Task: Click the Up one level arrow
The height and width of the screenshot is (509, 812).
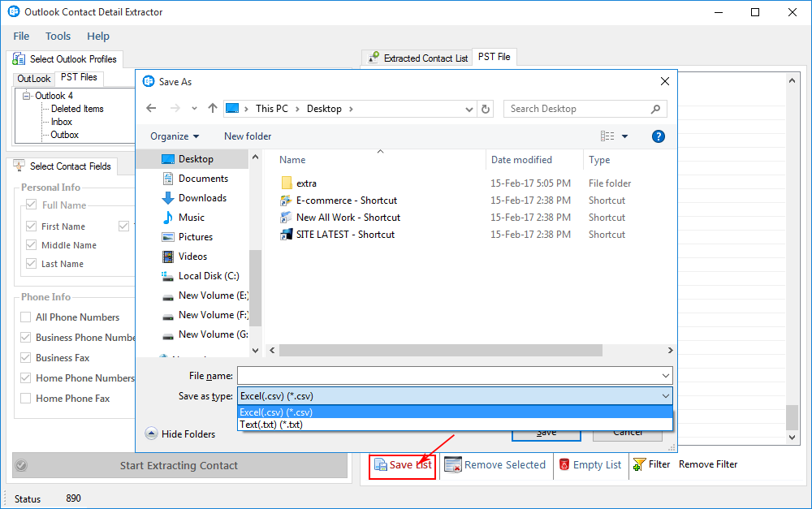Action: click(212, 108)
